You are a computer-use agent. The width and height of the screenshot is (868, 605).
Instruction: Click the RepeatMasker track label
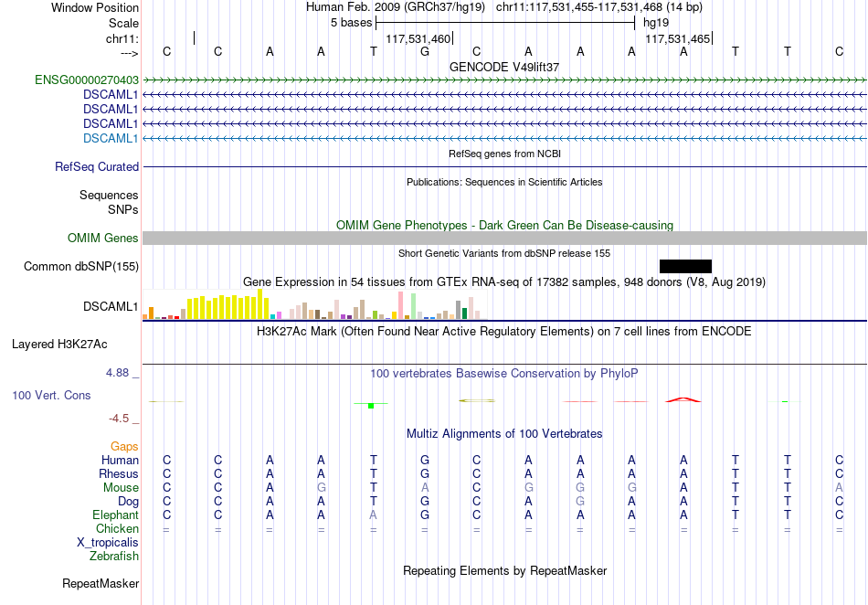[101, 584]
